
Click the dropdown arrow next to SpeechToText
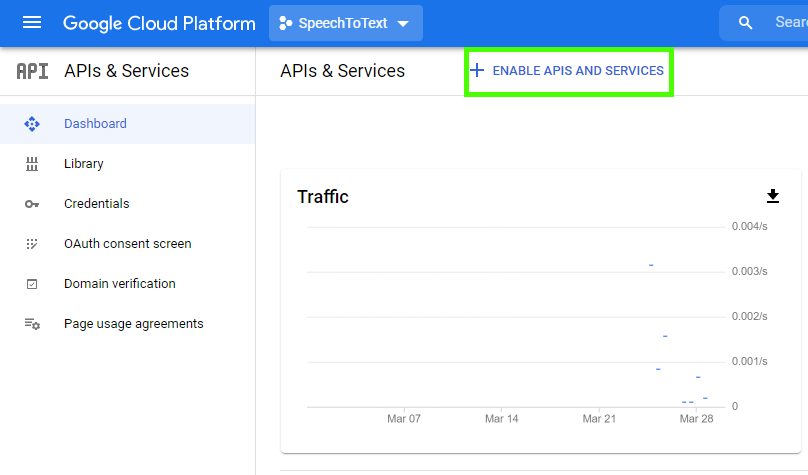[403, 24]
